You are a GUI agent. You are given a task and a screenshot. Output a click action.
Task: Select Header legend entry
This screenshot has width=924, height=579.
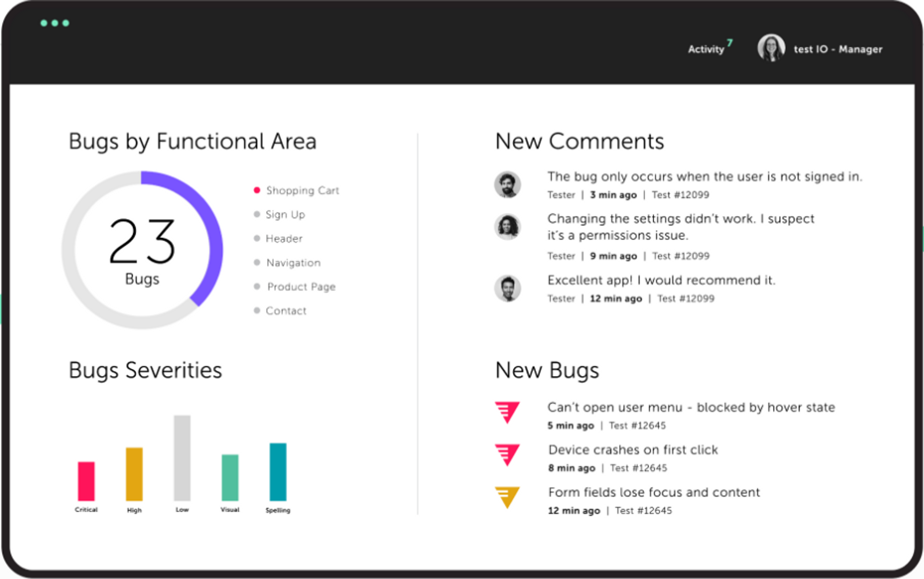coord(278,238)
